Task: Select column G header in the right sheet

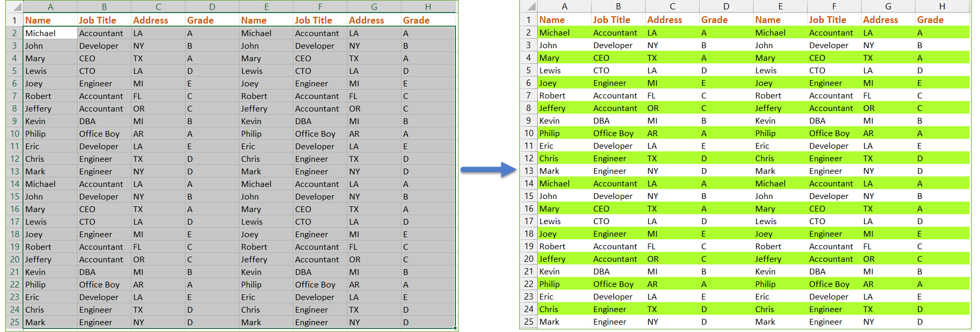Action: (x=888, y=6)
